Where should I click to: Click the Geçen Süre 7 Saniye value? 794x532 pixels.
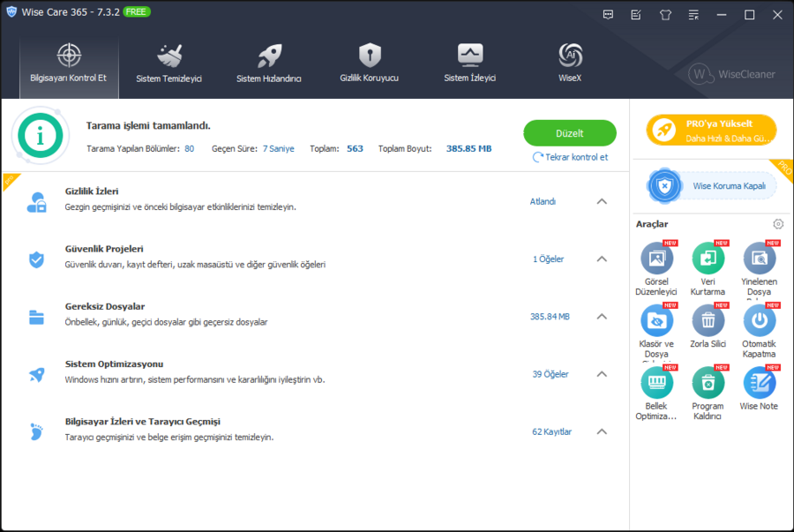pos(279,149)
